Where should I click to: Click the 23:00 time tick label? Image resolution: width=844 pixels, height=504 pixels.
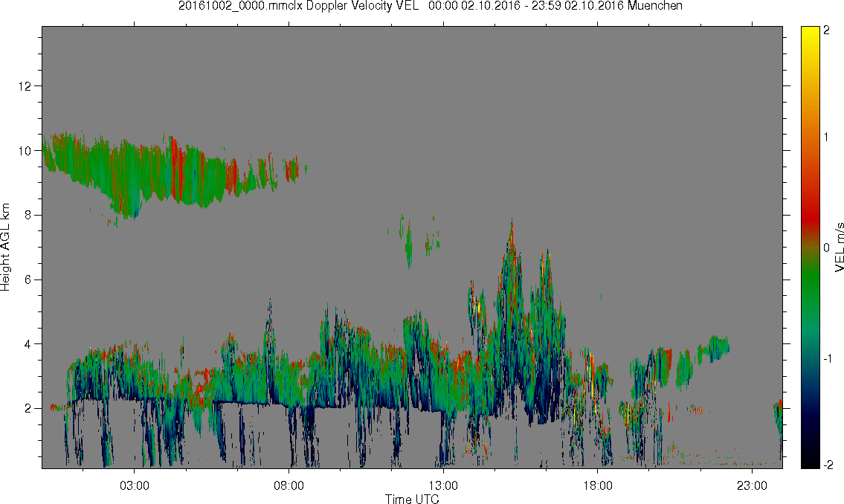(x=752, y=485)
